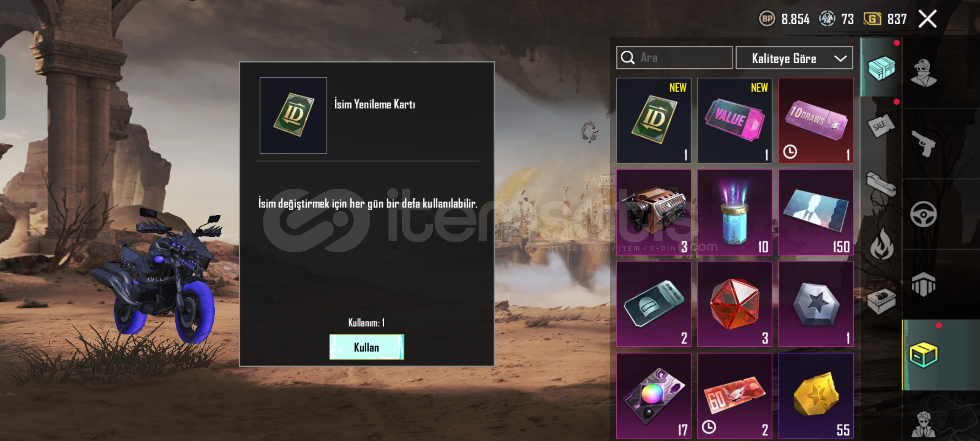Image resolution: width=980 pixels, height=441 pixels.
Task: Open the Kaliteye Göre sort dropdown
Action: pyautogui.click(x=794, y=58)
